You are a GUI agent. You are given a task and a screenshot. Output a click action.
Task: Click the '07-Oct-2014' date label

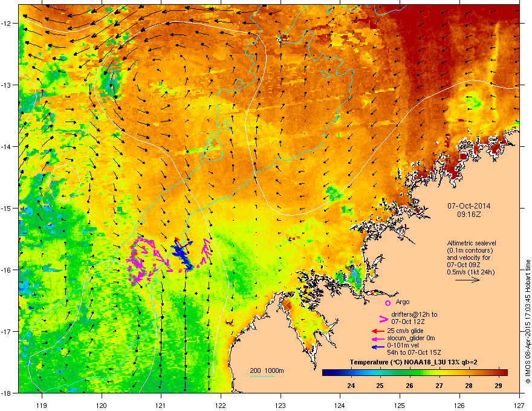pyautogui.click(x=469, y=206)
